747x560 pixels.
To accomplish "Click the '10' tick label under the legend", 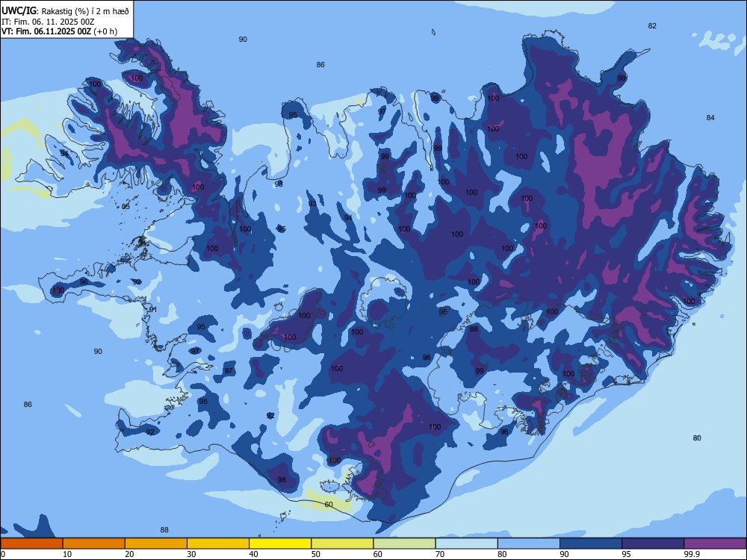I will 67,554.
